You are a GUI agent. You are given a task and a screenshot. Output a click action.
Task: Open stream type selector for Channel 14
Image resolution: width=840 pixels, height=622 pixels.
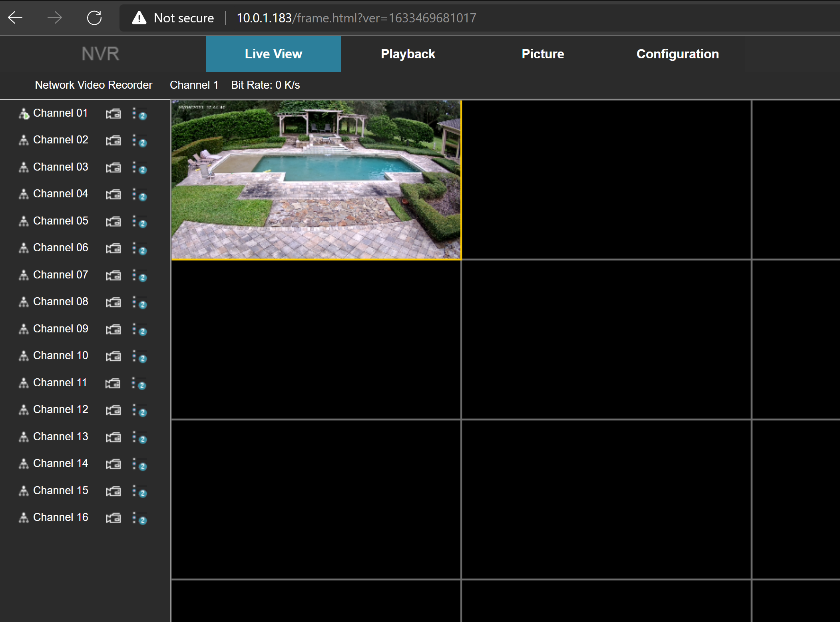139,465
